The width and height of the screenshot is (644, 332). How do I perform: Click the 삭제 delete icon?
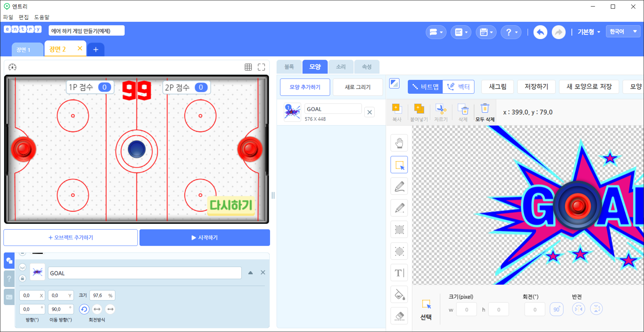(463, 112)
